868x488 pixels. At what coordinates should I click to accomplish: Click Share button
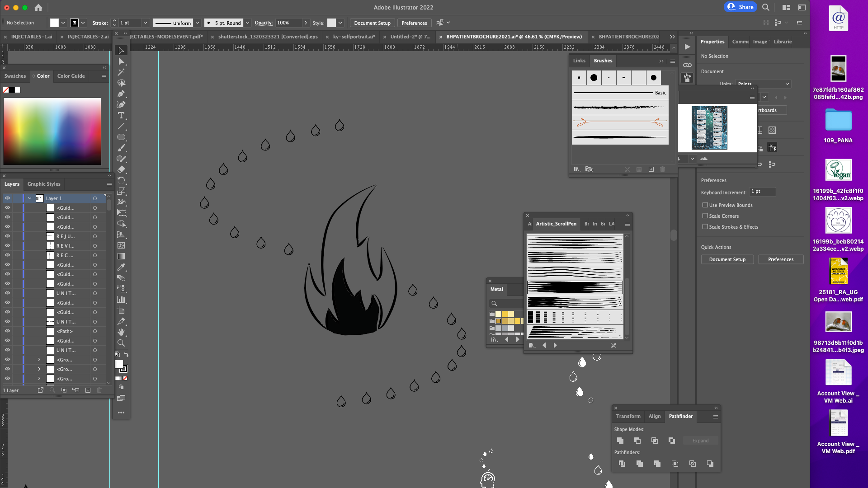tap(741, 7)
